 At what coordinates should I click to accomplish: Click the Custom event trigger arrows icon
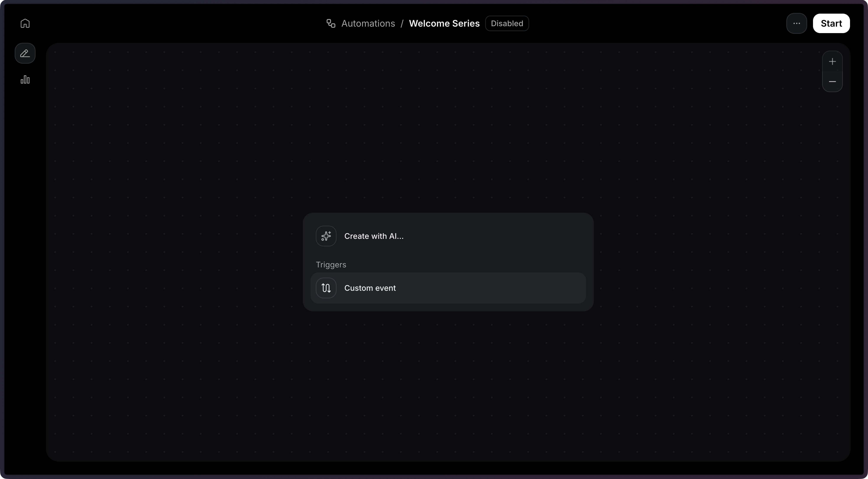(325, 288)
